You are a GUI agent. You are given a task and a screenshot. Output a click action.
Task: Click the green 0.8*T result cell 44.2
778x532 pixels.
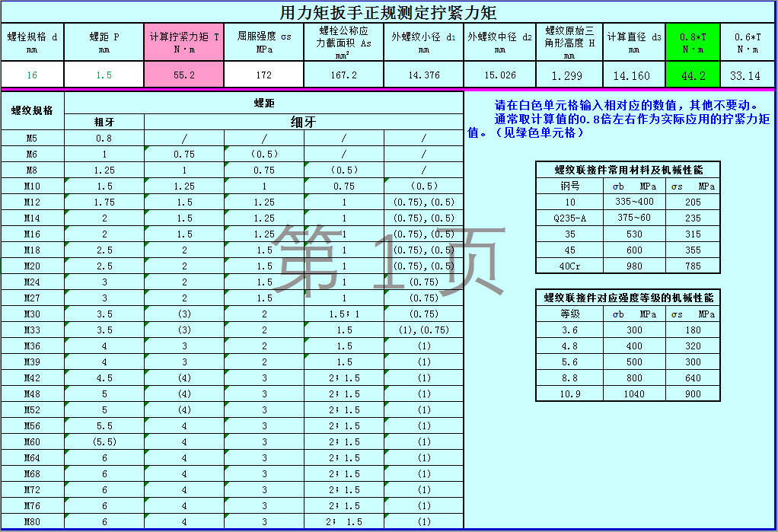[692, 75]
